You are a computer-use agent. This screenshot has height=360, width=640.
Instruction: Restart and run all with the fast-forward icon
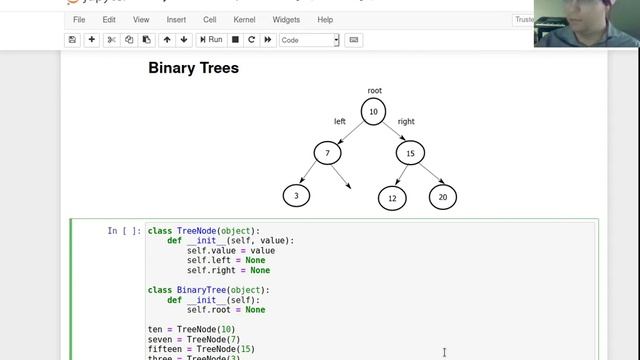point(268,40)
